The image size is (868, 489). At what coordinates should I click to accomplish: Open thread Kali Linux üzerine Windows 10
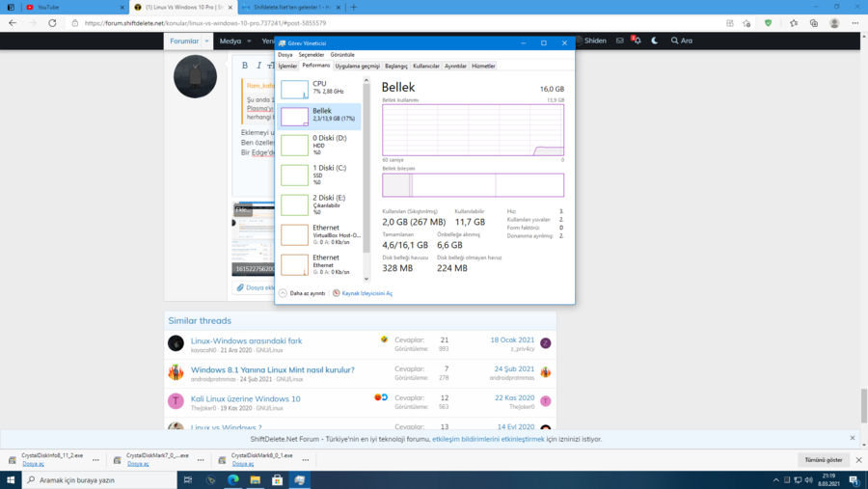coord(245,398)
